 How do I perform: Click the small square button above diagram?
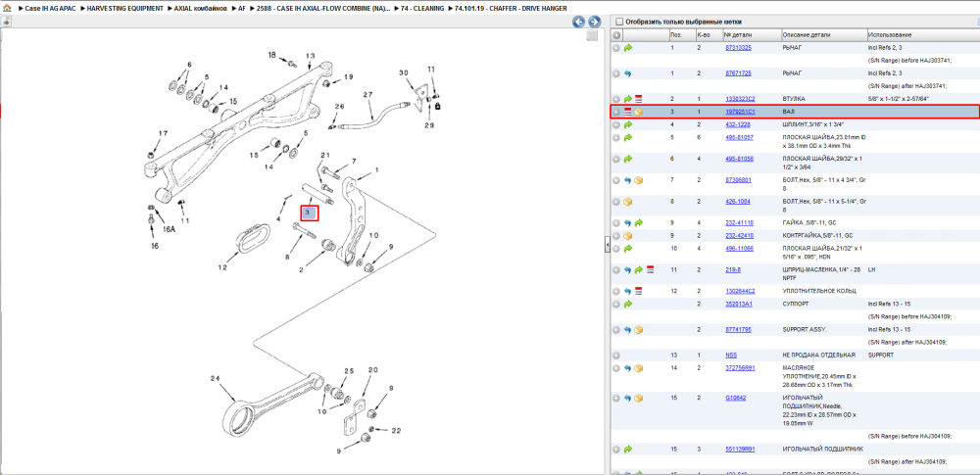592,35
